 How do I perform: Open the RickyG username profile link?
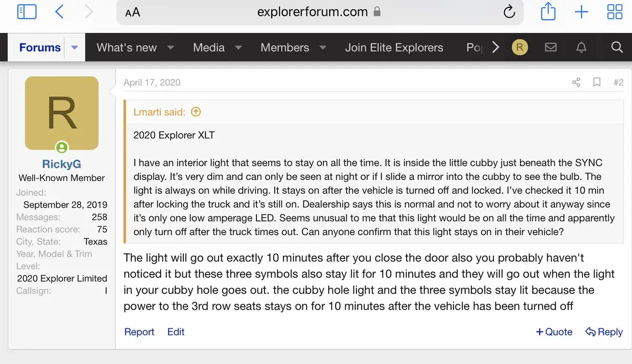(x=62, y=164)
